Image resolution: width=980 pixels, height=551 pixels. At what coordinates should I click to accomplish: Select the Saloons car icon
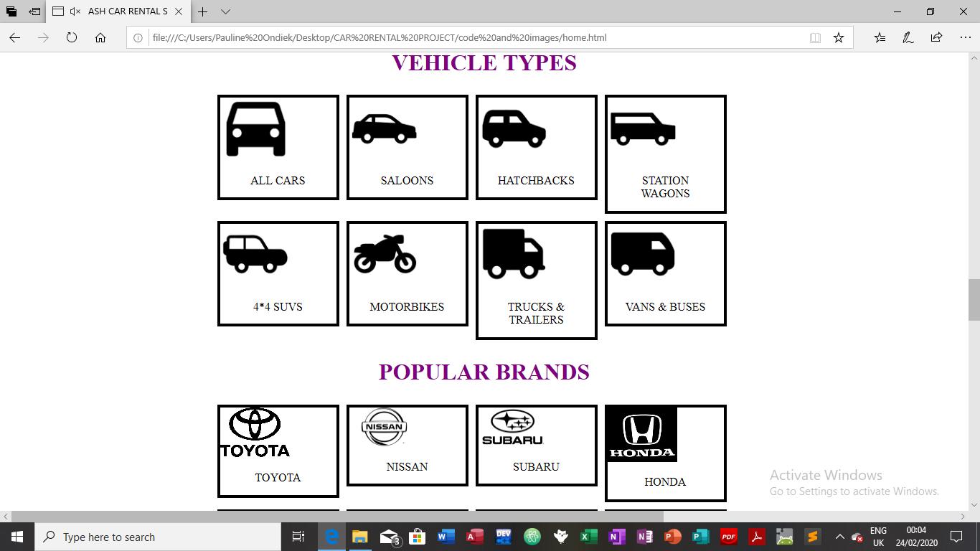pyautogui.click(x=385, y=129)
